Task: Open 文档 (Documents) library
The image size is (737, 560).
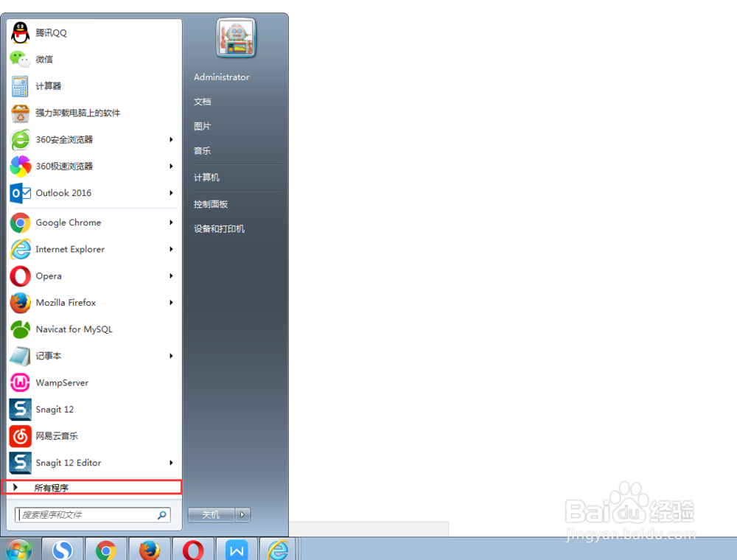Action: click(202, 102)
